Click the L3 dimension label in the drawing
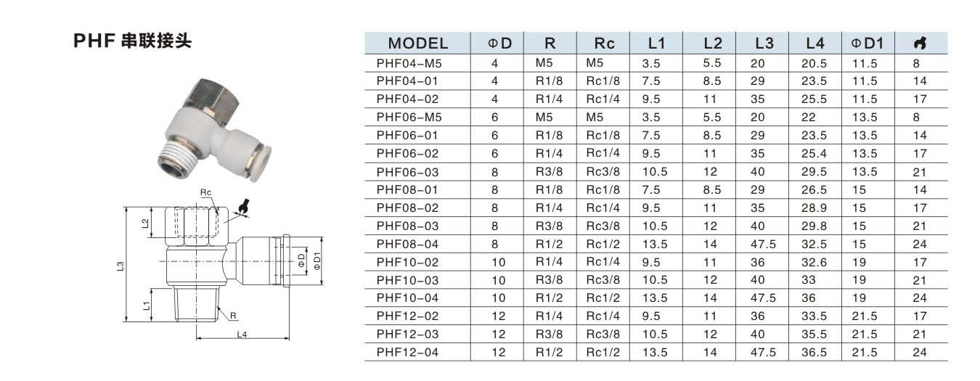The image size is (980, 381). 121,266
